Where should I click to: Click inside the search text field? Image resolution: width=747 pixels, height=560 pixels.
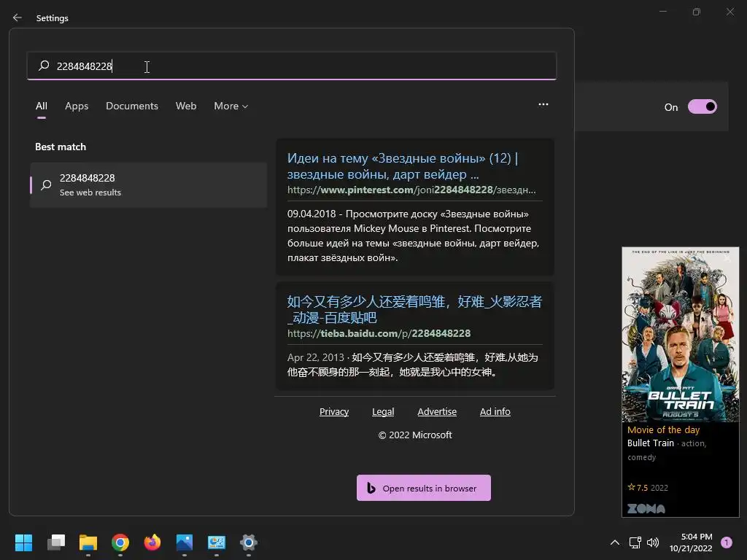coord(292,66)
